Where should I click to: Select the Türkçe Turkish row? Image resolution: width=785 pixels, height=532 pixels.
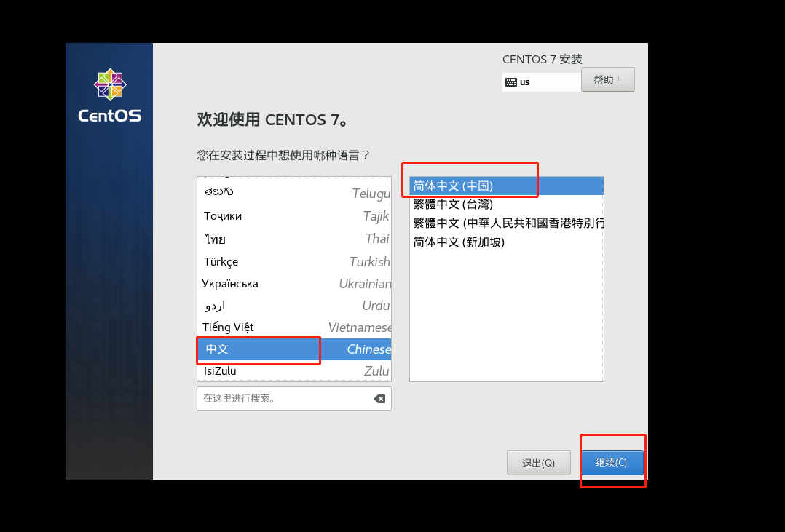[294, 262]
